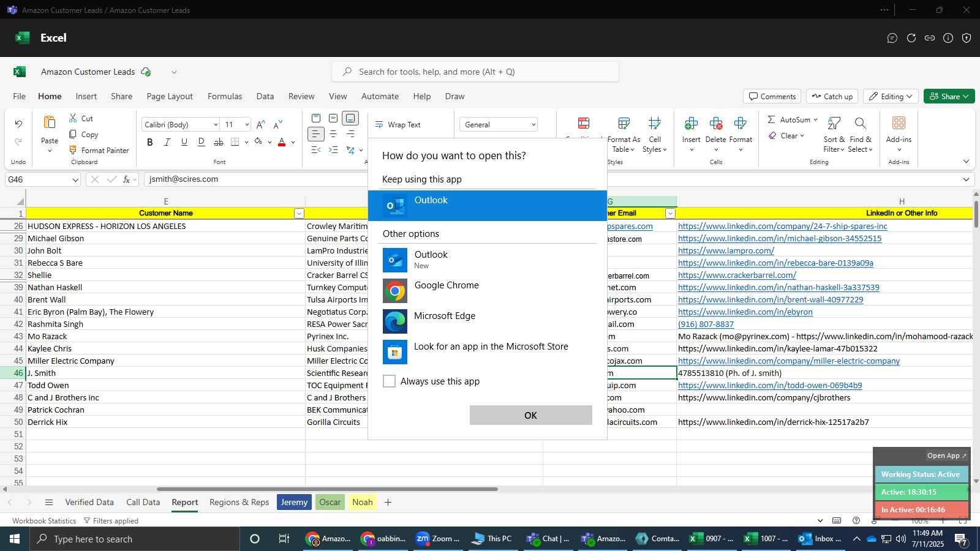
Task: Open the Zoom app in taskbar
Action: coord(437,539)
